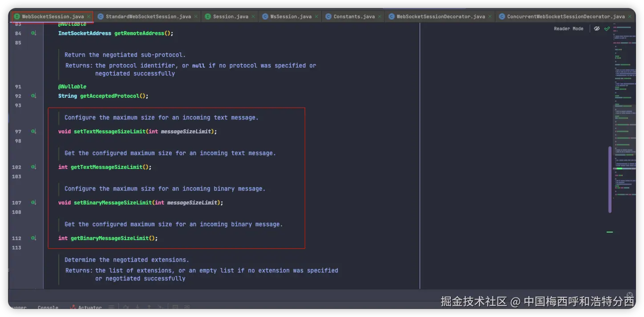Click the interface icon on WebSocketSession.java tab

[17, 16]
